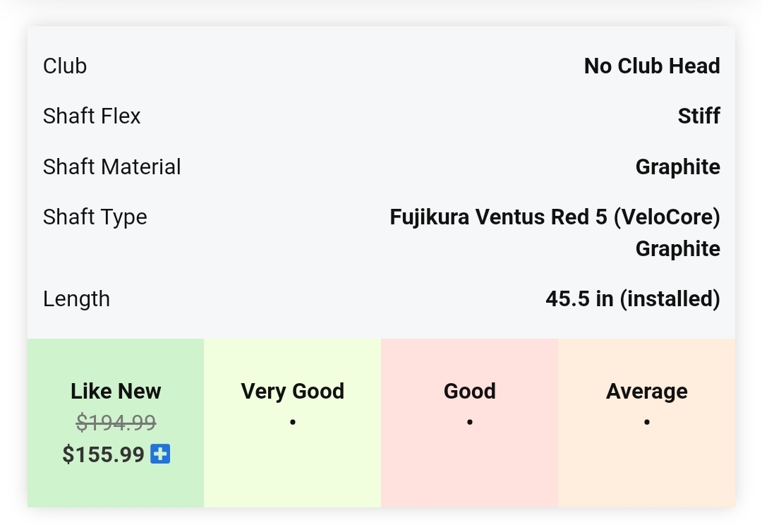Click the 'No Club Head' value

(652, 66)
